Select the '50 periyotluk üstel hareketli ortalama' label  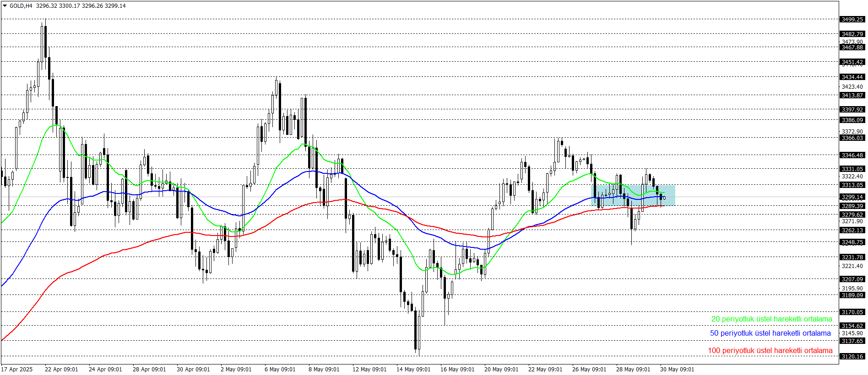pyautogui.click(x=770, y=333)
